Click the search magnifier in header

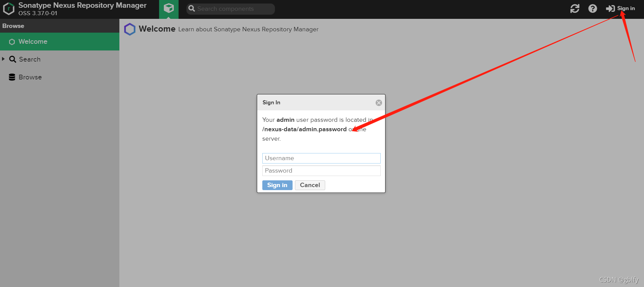[x=192, y=8]
